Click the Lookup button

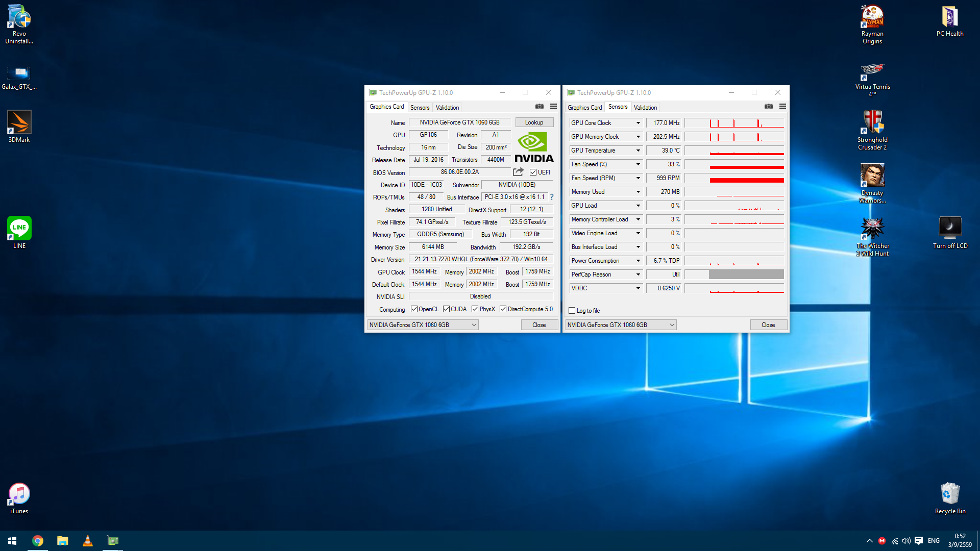point(534,122)
